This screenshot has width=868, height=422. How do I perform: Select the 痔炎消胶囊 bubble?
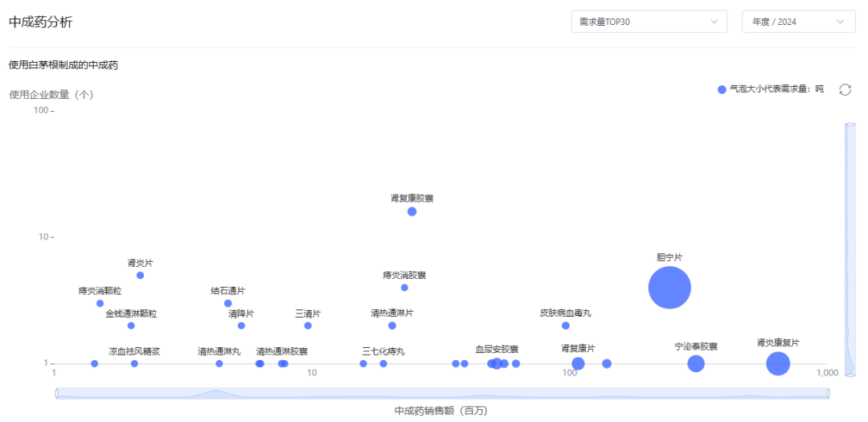coord(404,288)
